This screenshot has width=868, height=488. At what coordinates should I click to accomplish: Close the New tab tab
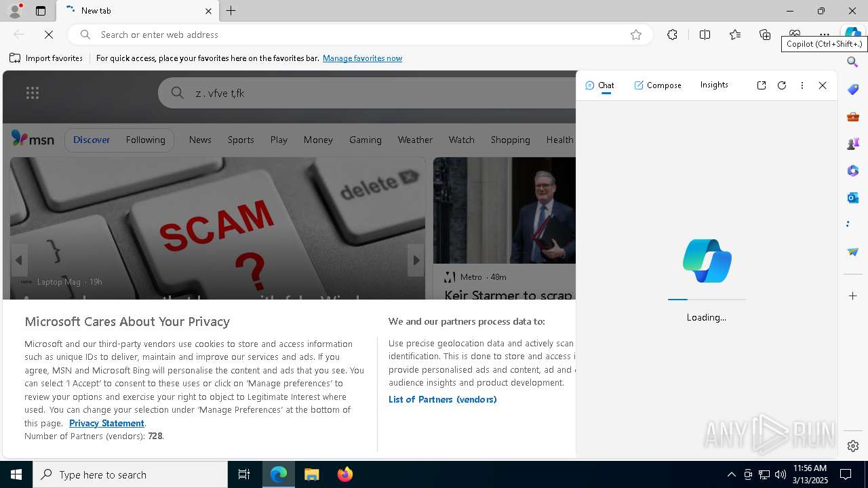click(x=208, y=11)
